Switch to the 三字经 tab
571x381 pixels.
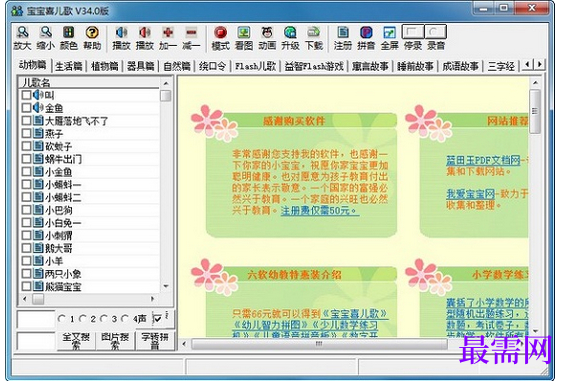(x=501, y=66)
